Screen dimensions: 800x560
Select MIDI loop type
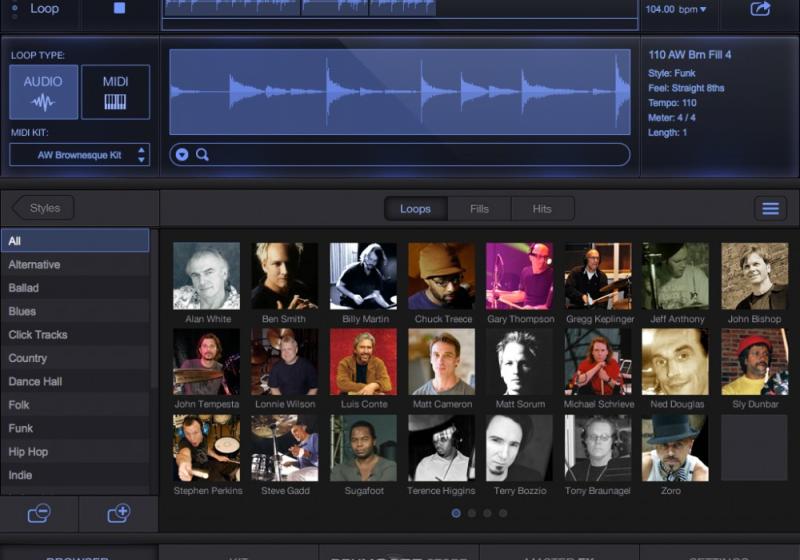(x=115, y=92)
